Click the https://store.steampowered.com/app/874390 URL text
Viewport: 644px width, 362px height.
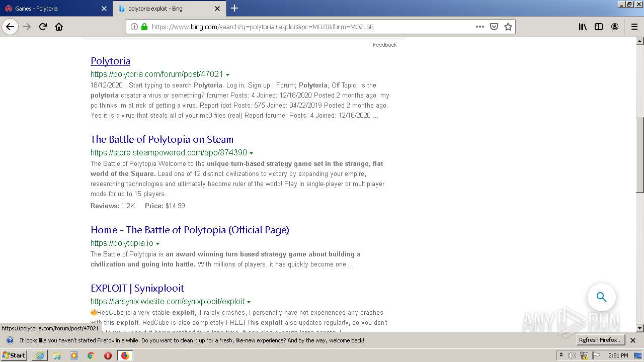[169, 152]
